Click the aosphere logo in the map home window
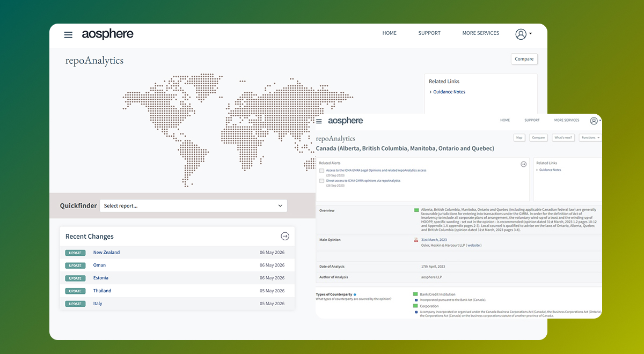This screenshot has width=644, height=354. coord(107,34)
